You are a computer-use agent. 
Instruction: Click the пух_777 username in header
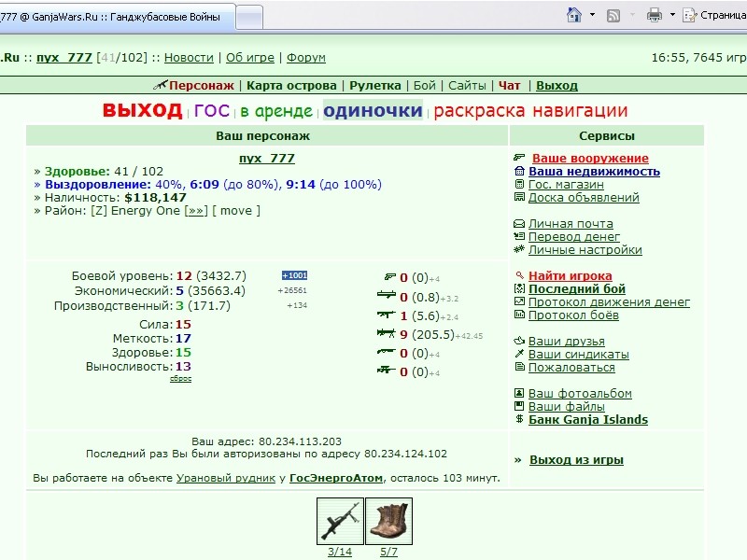pos(63,58)
